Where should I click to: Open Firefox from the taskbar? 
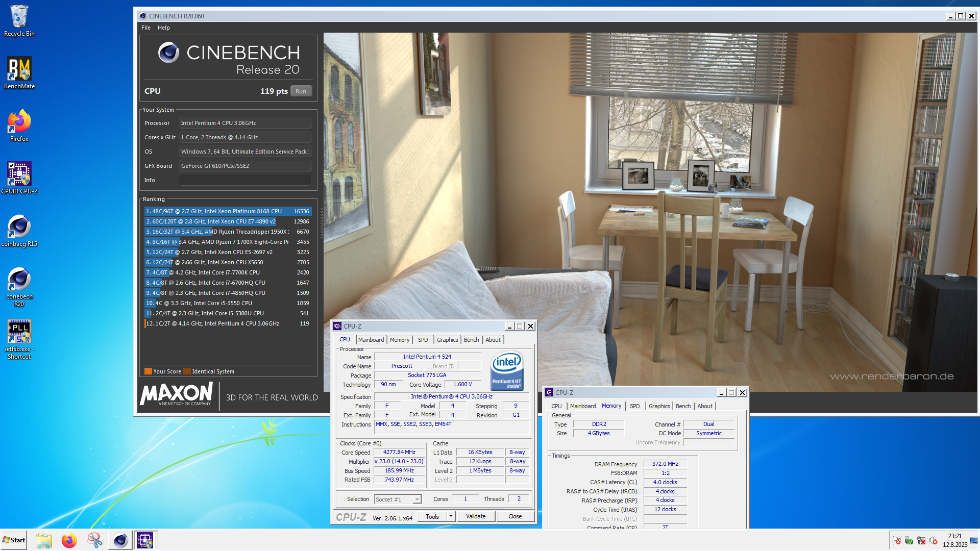(69, 540)
